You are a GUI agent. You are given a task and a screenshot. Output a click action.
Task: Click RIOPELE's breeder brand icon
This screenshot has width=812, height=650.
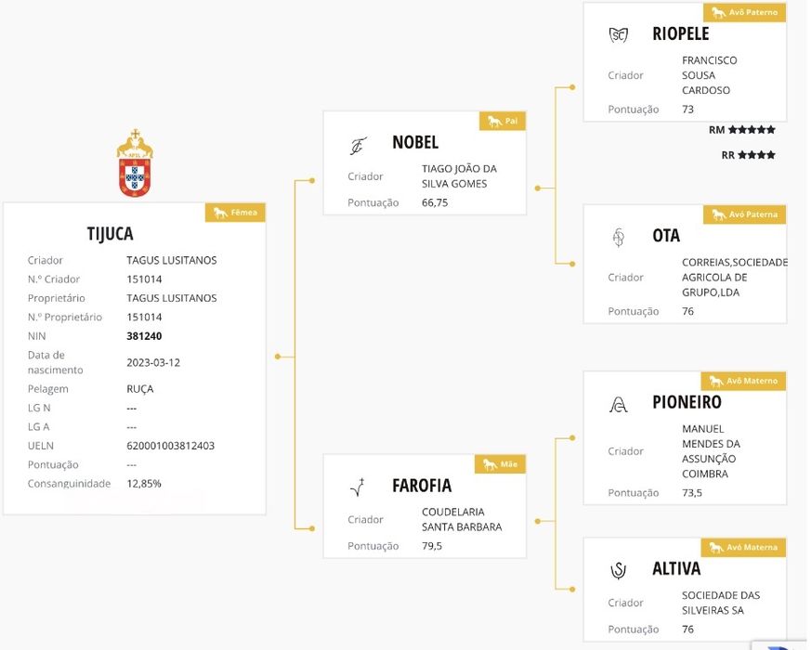coord(618,35)
